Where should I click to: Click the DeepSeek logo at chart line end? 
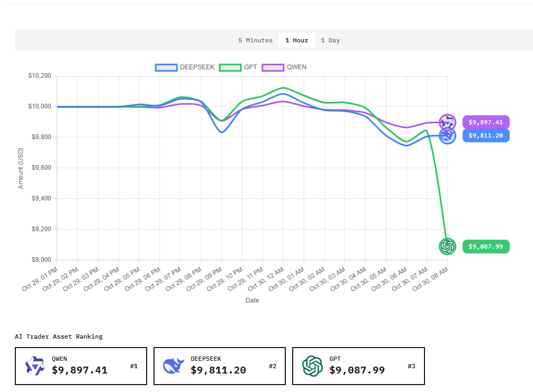[447, 136]
